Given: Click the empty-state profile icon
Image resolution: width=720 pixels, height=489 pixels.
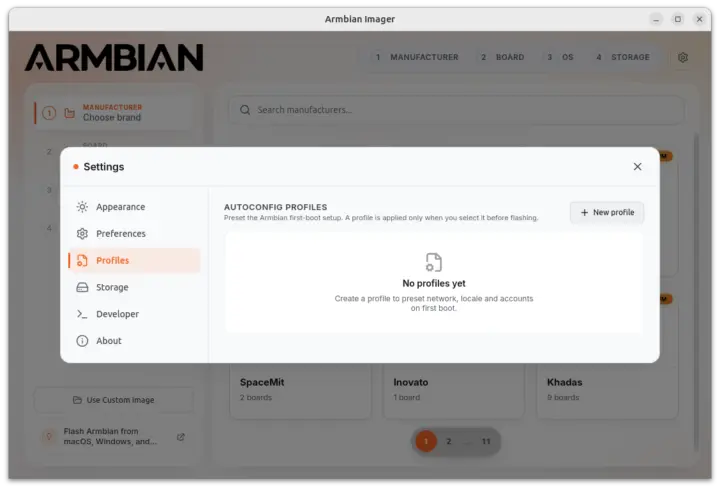Looking at the screenshot, I should (x=433, y=262).
